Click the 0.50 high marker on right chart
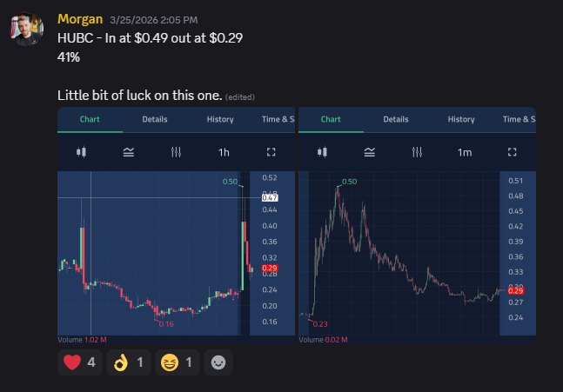Image resolution: width=563 pixels, height=392 pixels. [x=349, y=182]
